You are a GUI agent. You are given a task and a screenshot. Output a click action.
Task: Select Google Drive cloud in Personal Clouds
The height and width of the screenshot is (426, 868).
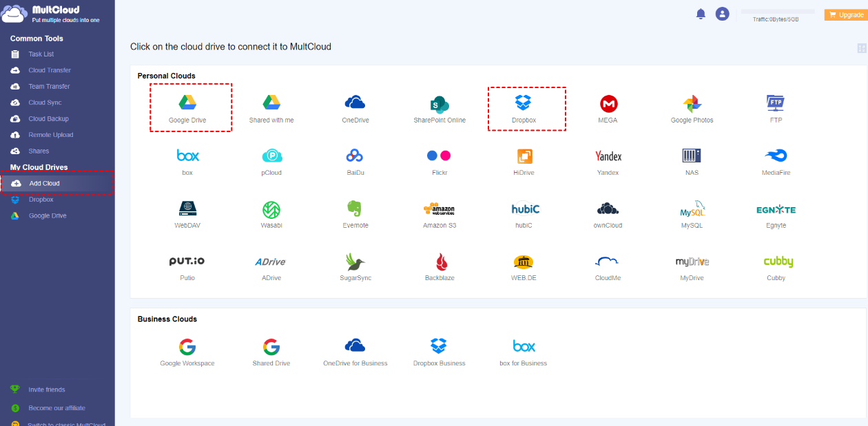187,109
